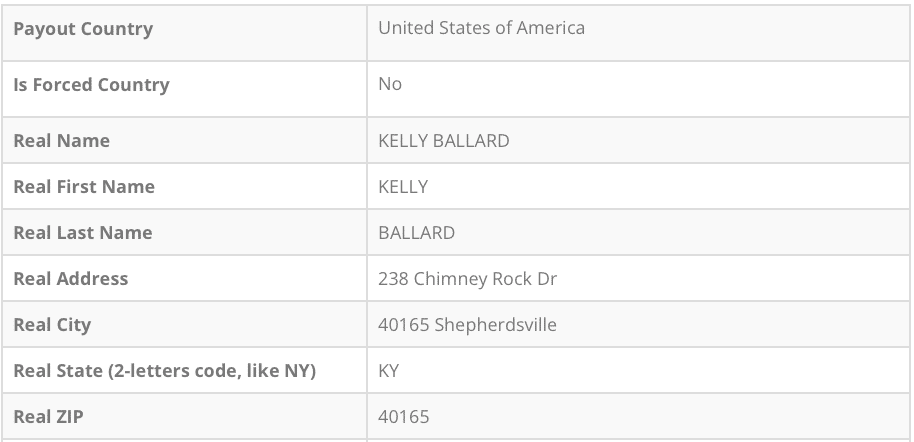Screen dimensions: 914x442
Task: Select the Real ZIP value 40165
Action: coord(403,417)
